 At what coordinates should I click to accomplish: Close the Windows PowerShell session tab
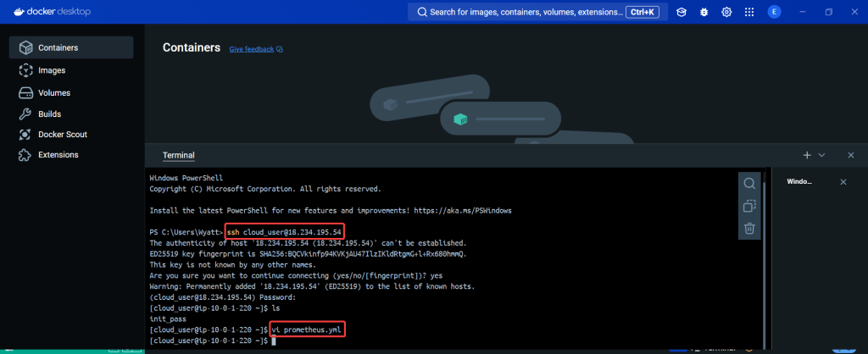pos(843,182)
